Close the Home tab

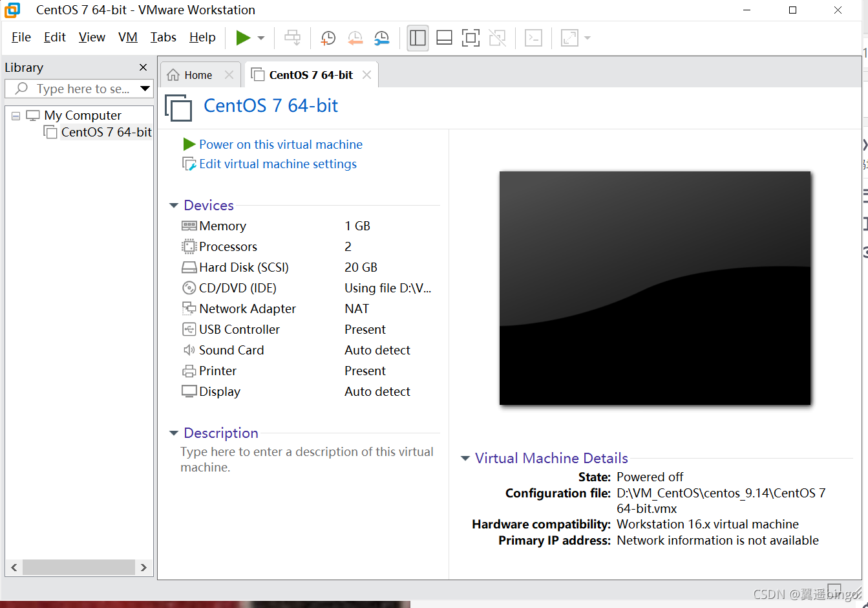point(229,75)
